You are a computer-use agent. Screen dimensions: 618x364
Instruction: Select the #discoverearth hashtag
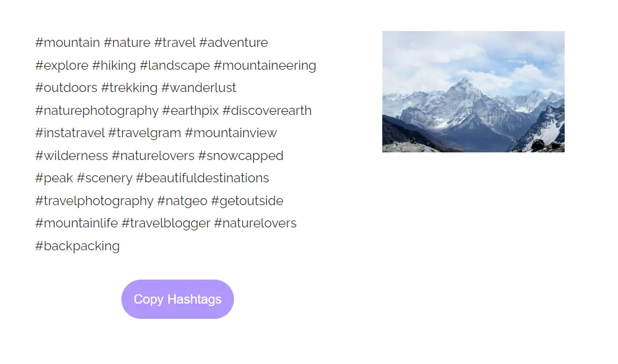(x=267, y=110)
